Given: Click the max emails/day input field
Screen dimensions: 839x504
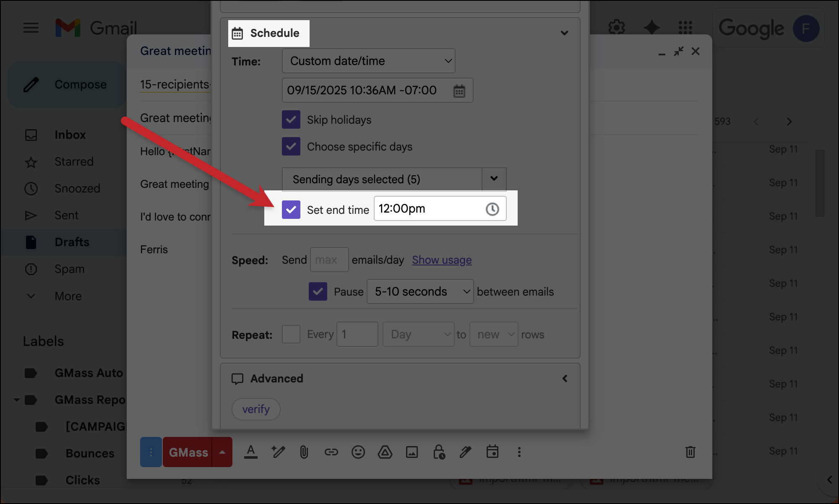Looking at the screenshot, I should 329,260.
